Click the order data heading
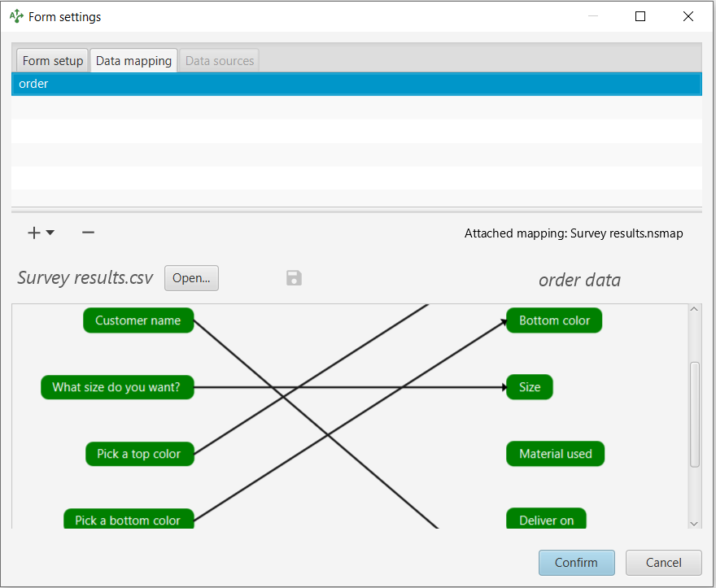Viewport: 716px width, 588px height. [x=579, y=280]
